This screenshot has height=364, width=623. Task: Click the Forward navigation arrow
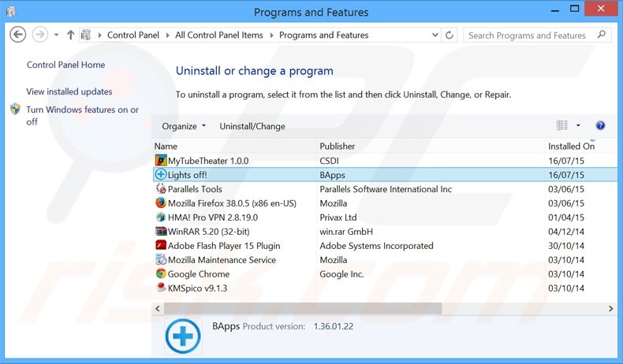[x=39, y=35]
